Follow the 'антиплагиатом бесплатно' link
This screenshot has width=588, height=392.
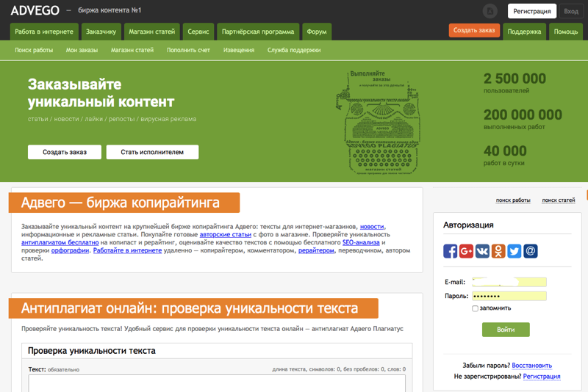[x=60, y=242]
